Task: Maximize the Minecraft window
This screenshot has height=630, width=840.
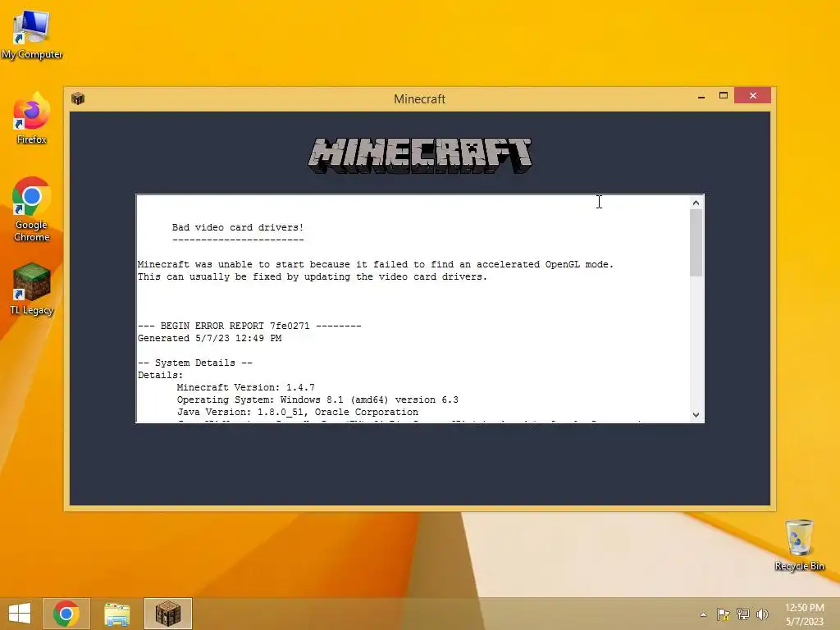Action: point(724,96)
